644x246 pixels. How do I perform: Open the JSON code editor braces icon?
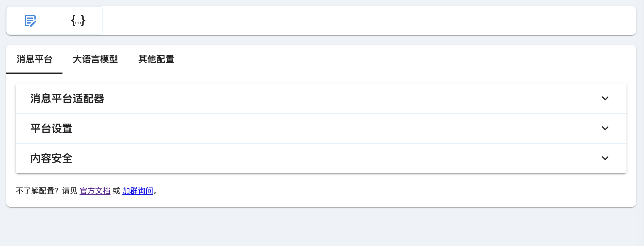pos(78,21)
